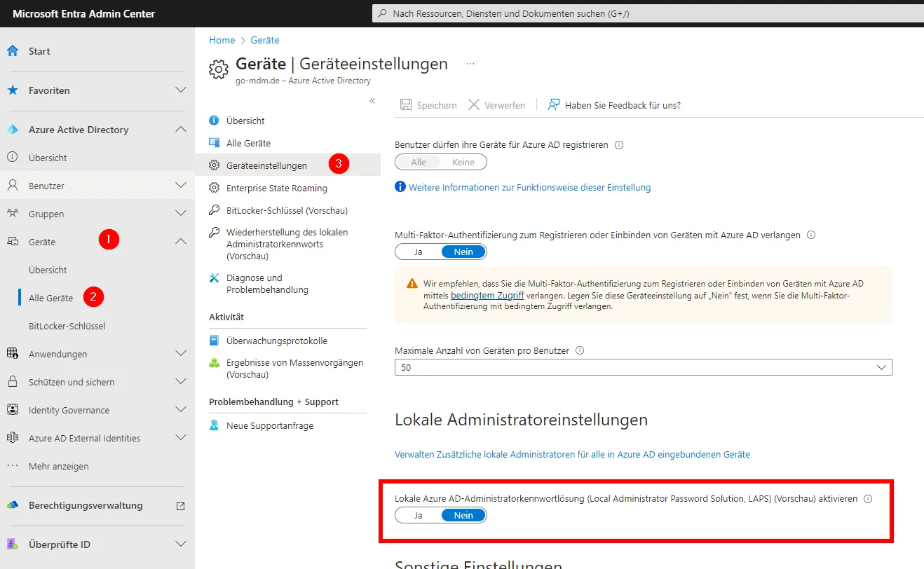Click the Favoriten star icon
The width and height of the screenshot is (924, 569).
[13, 90]
